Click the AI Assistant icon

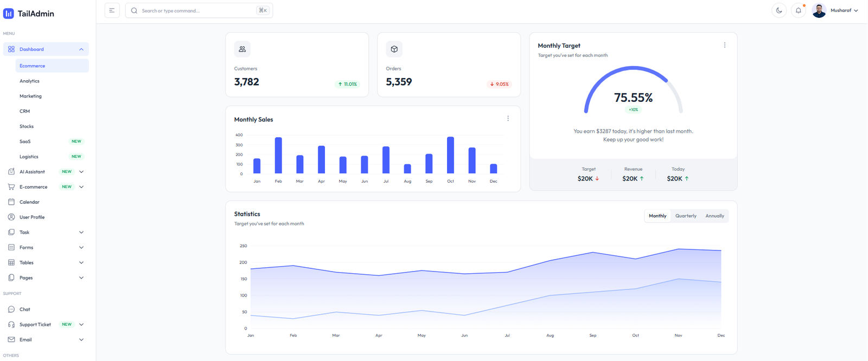coord(11,172)
